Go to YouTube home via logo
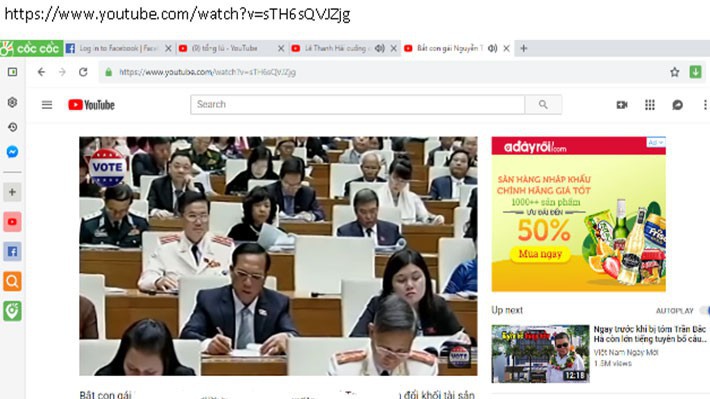Screen dimensions: 710x399 pyautogui.click(x=91, y=105)
